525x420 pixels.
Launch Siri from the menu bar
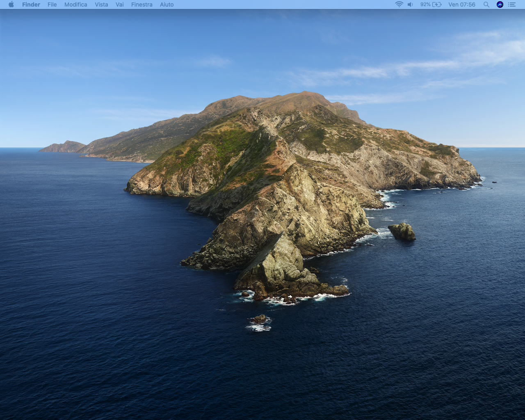pos(500,5)
